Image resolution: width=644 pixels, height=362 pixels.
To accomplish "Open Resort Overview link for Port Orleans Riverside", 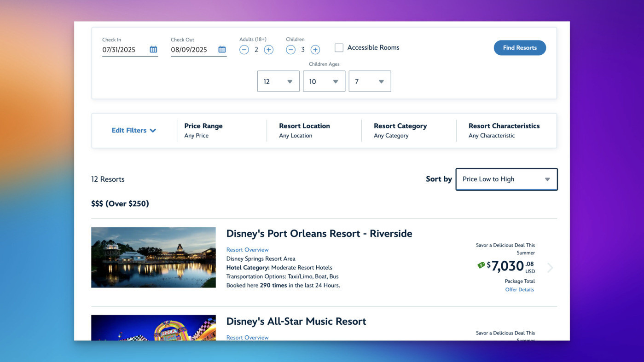I will [247, 250].
